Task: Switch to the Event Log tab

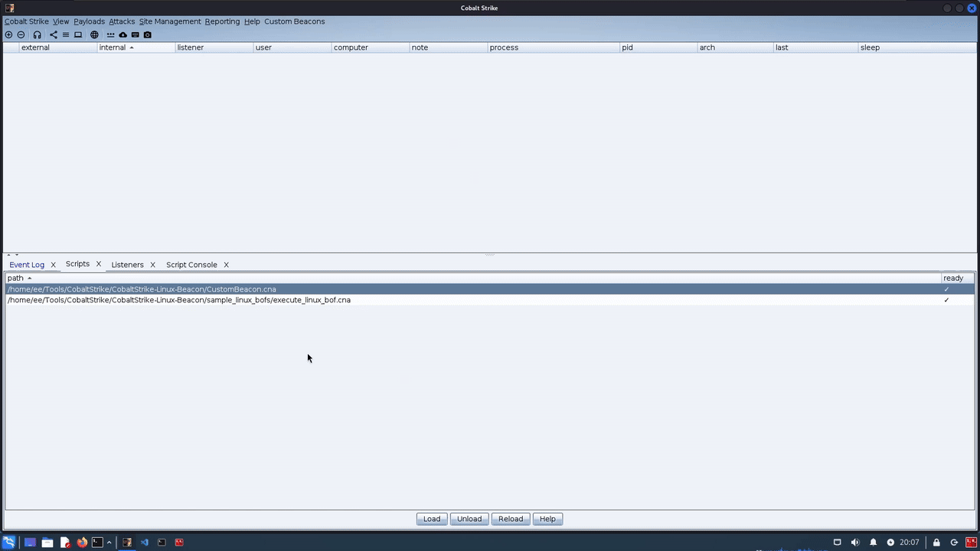Action: click(x=27, y=265)
